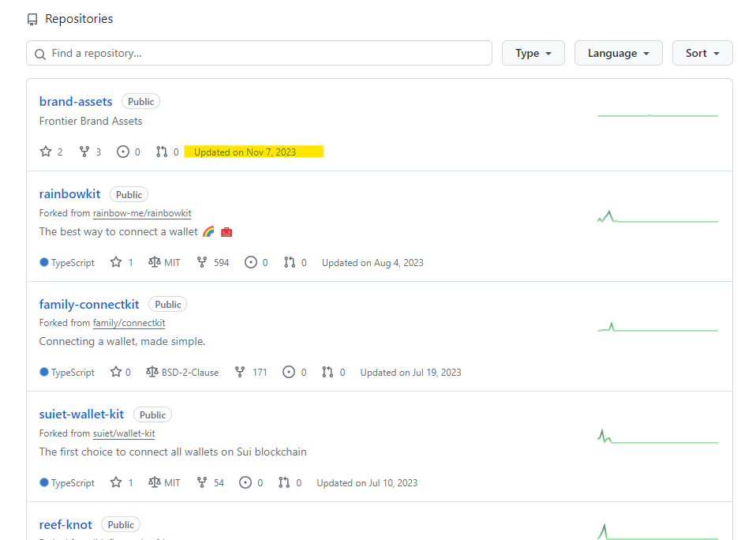Click the star icon for rainbowkit
This screenshot has height=540, width=756.
pyautogui.click(x=116, y=262)
